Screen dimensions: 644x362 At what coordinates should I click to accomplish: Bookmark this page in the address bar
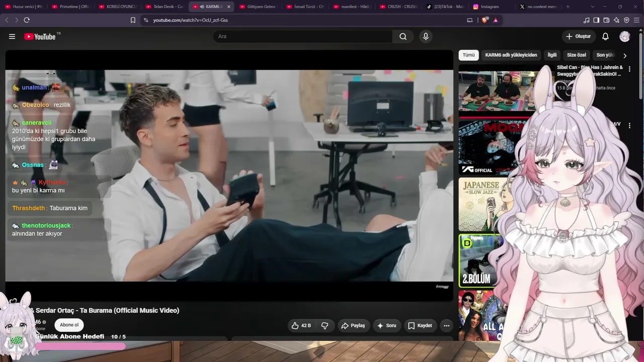click(x=133, y=20)
